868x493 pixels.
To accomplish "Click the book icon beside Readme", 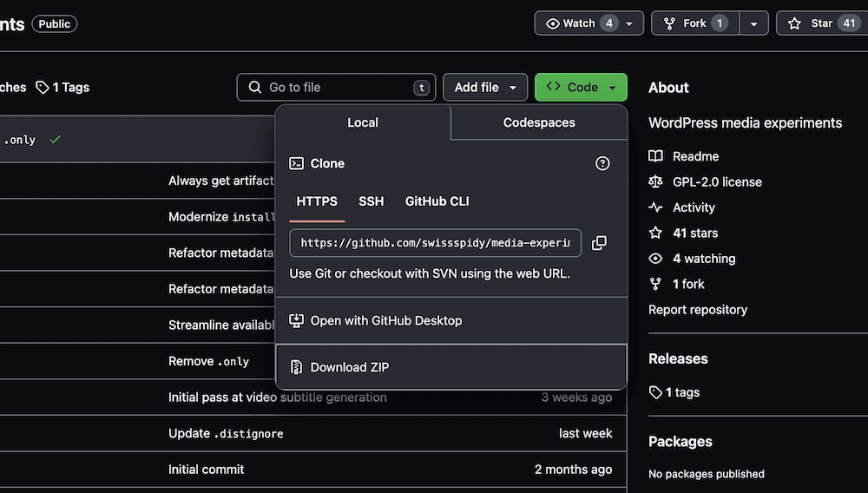I will [655, 156].
